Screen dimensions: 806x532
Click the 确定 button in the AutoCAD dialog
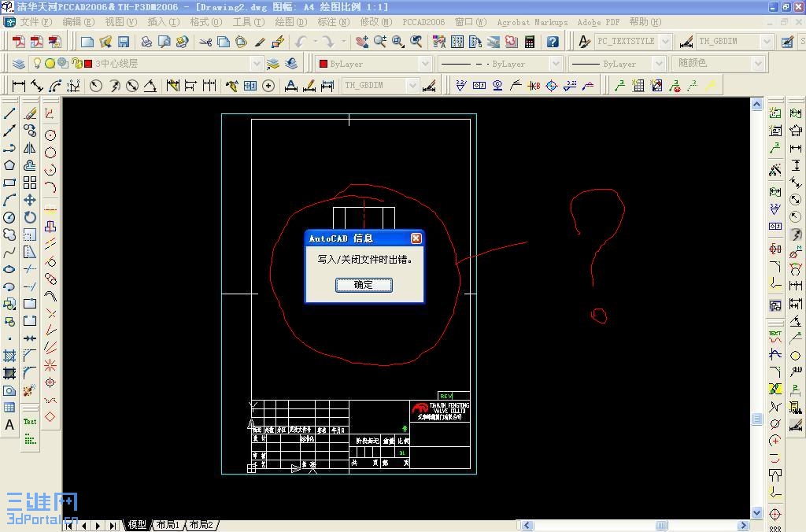(364, 285)
